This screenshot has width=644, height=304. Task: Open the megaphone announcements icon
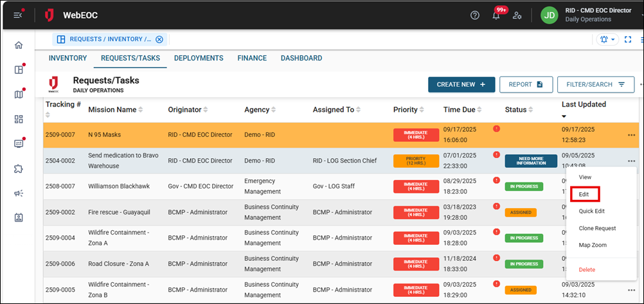coord(19,193)
